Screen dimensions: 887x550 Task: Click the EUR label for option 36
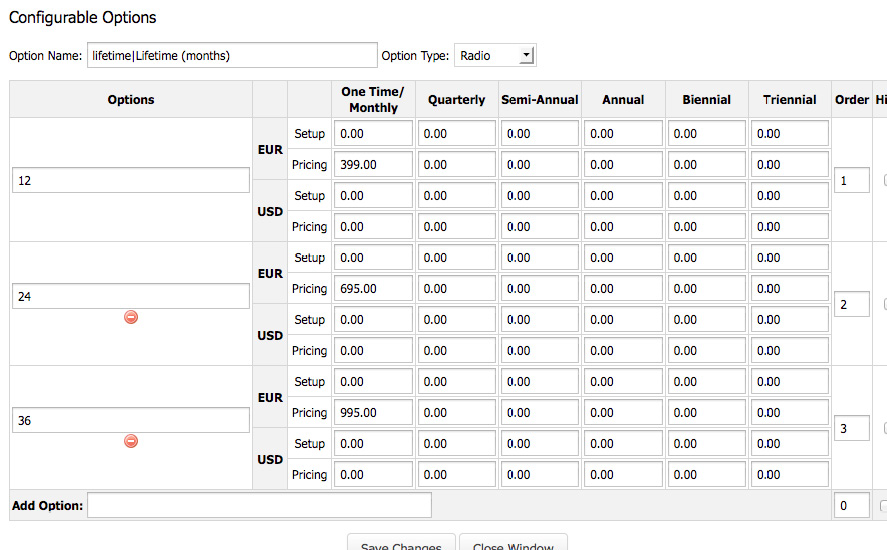click(270, 398)
